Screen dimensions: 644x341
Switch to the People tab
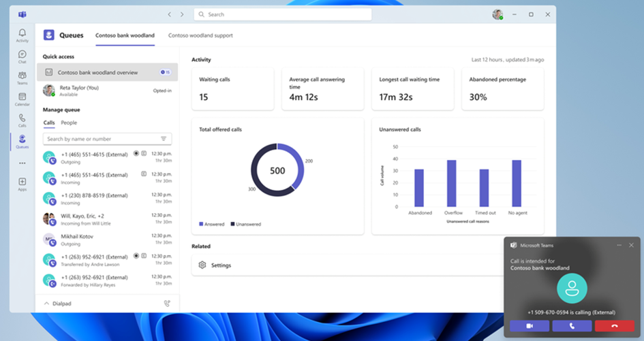point(69,123)
